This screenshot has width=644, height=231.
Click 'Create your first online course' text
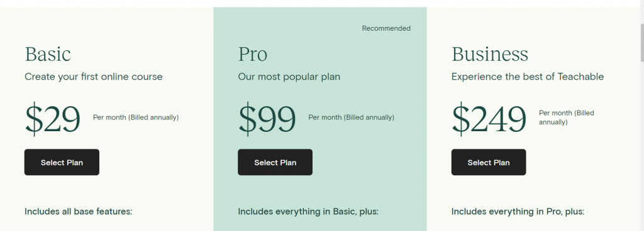click(x=94, y=77)
